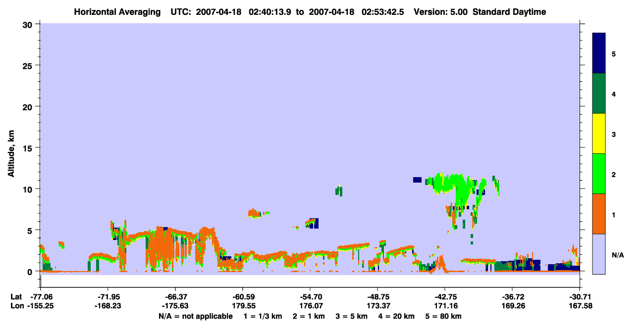Click the orange colorbar segment labeled 1
This screenshot has height=330, width=644.
coord(599,214)
